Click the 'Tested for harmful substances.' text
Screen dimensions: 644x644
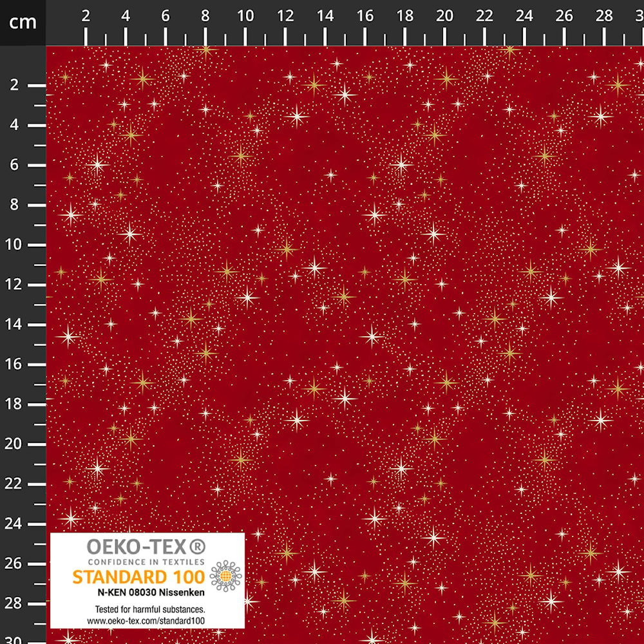(x=150, y=609)
